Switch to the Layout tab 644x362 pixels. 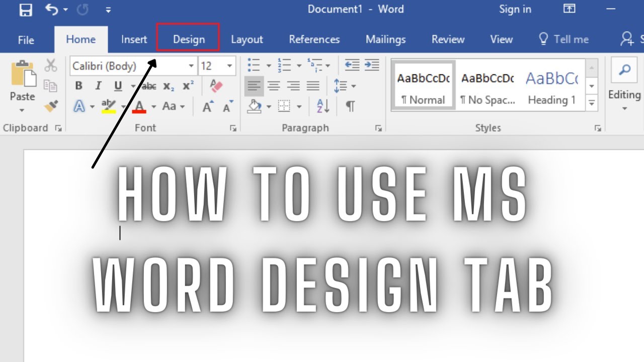[247, 39]
